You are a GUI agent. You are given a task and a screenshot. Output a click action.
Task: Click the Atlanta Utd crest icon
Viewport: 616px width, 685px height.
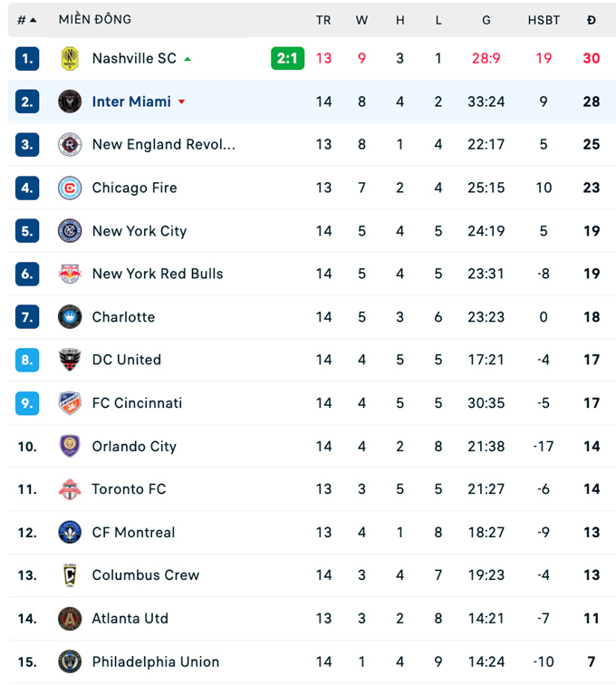[70, 619]
